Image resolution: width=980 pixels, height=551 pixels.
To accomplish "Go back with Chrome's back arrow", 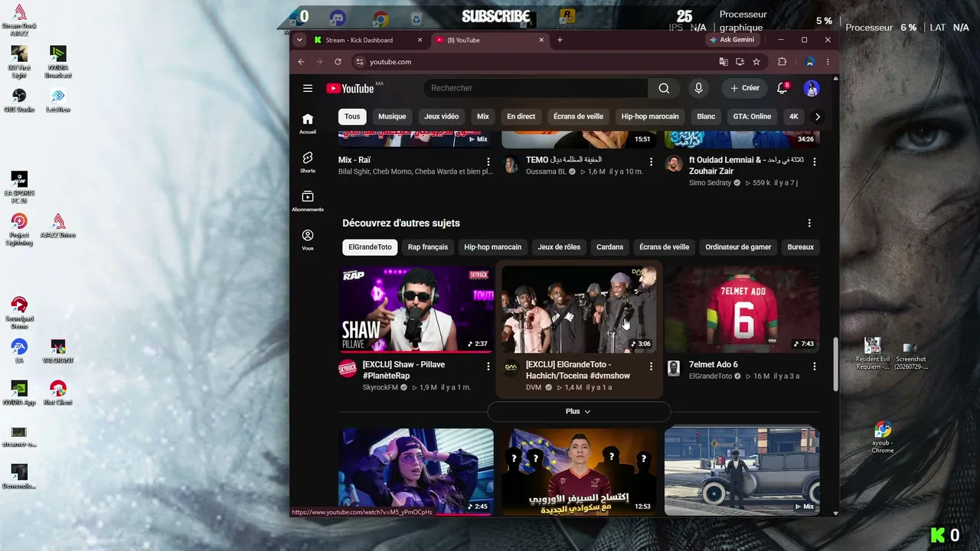I will pyautogui.click(x=301, y=62).
